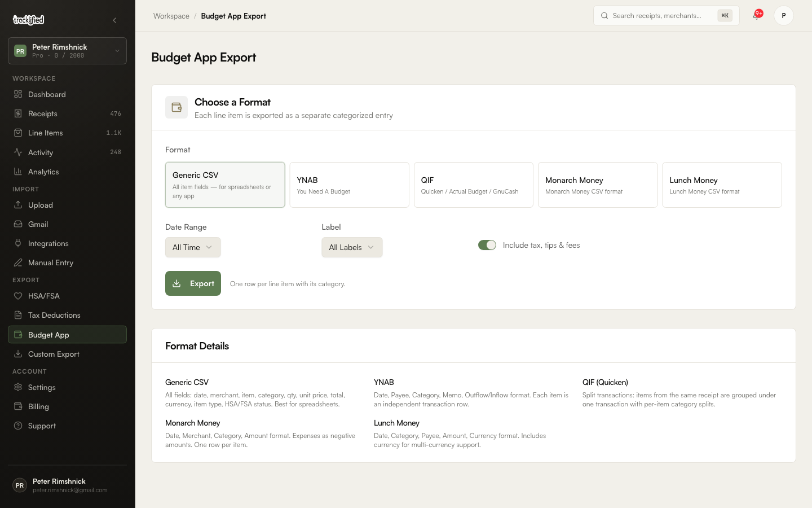The image size is (812, 508).
Task: Open Billing from sidebar
Action: [67, 406]
